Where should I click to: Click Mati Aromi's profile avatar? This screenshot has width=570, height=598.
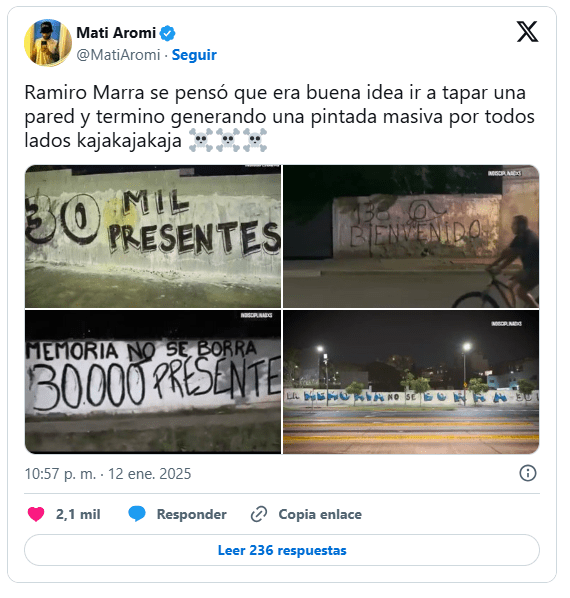click(48, 42)
